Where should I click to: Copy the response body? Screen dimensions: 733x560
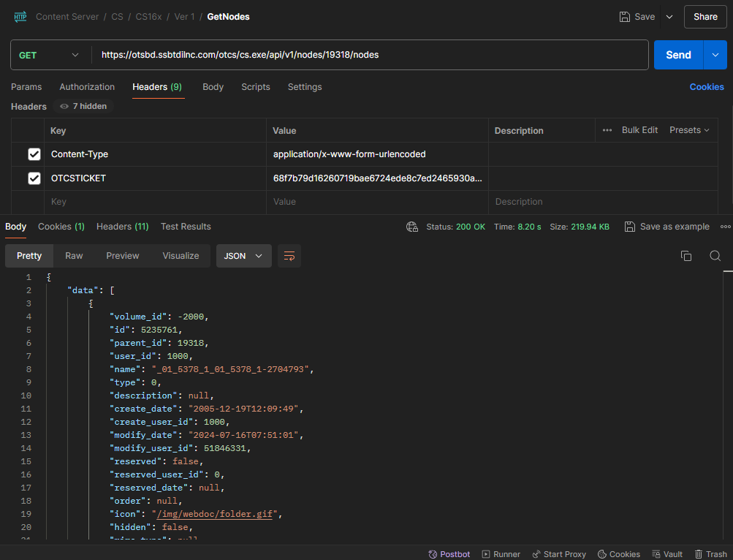coord(685,256)
